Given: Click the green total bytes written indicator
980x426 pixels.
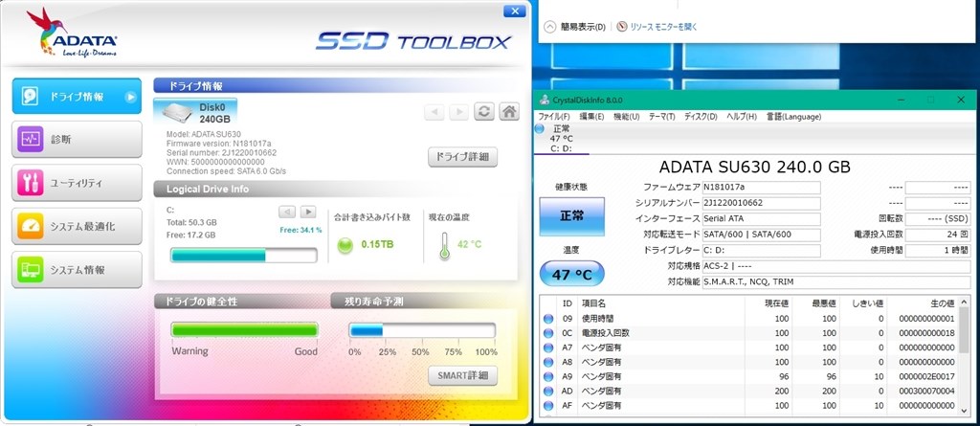Looking at the screenshot, I should (345, 244).
